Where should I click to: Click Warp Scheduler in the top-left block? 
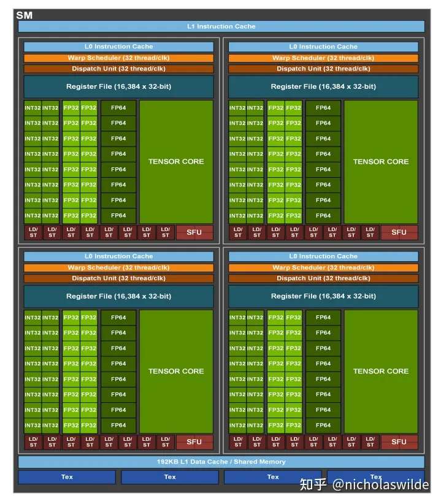click(118, 58)
